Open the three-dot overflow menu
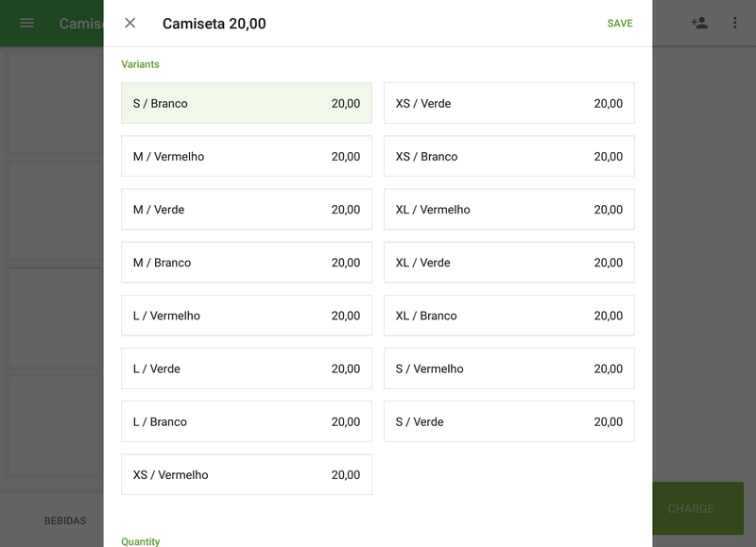The width and height of the screenshot is (756, 547). (734, 23)
